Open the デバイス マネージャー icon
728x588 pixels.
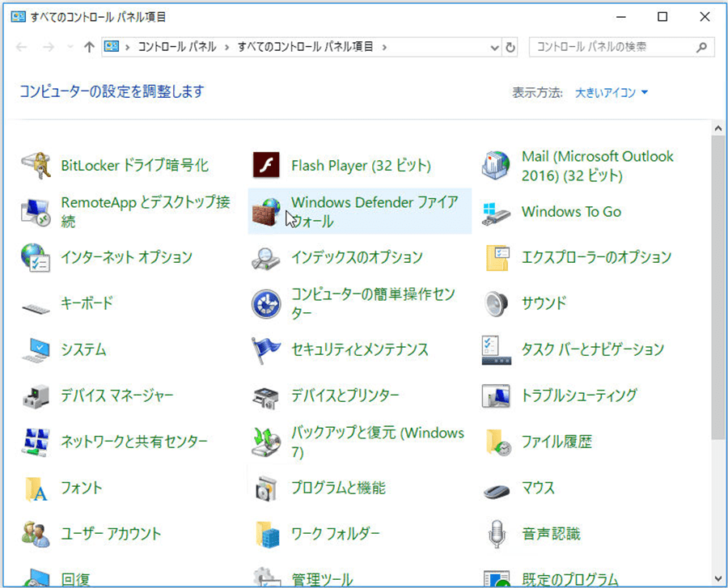click(36, 396)
